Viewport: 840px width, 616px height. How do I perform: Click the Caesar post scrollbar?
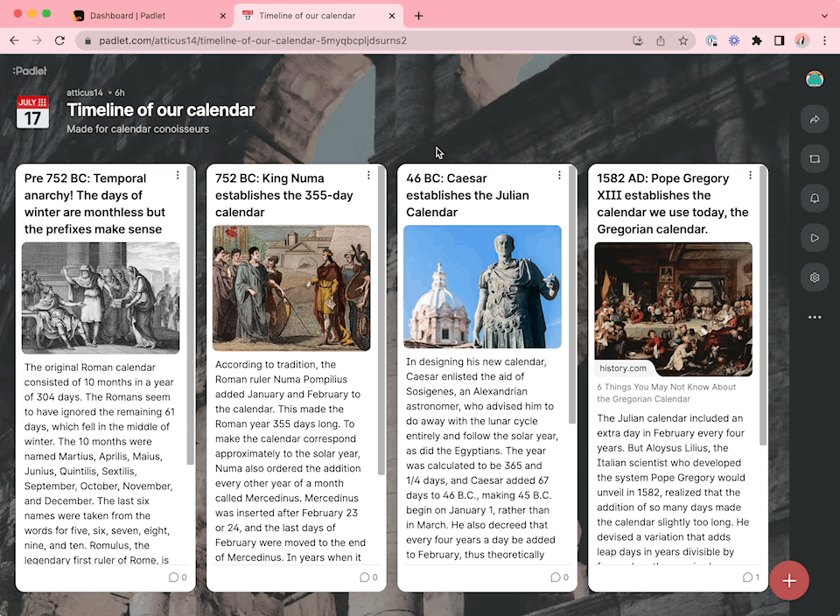[572, 295]
